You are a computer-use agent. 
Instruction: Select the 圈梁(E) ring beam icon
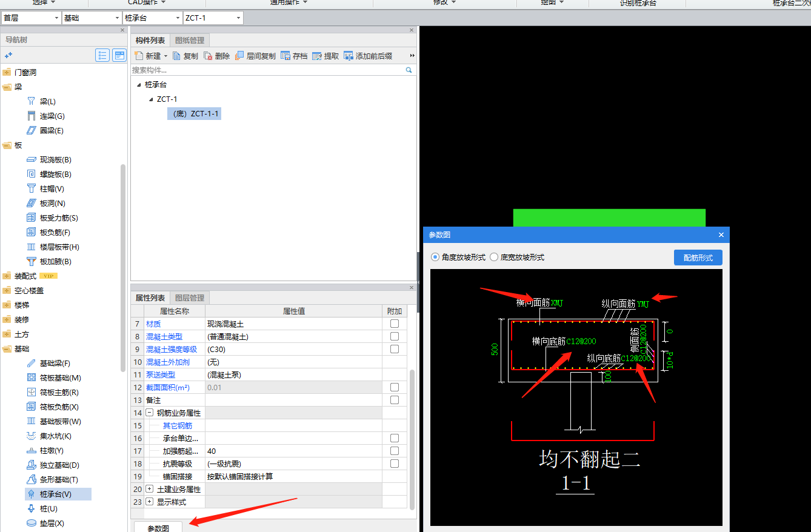(x=32, y=130)
